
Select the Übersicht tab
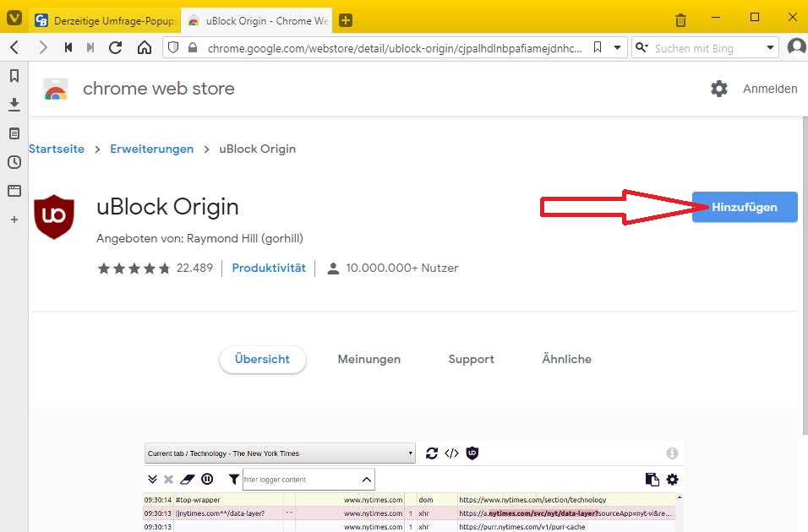tap(262, 359)
